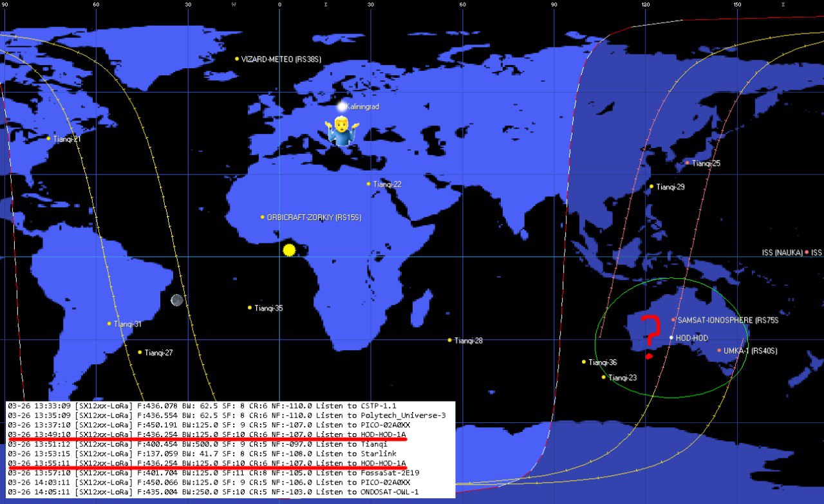
Task: Select the Tianqi-28 satellite marker
Action: (x=450, y=340)
